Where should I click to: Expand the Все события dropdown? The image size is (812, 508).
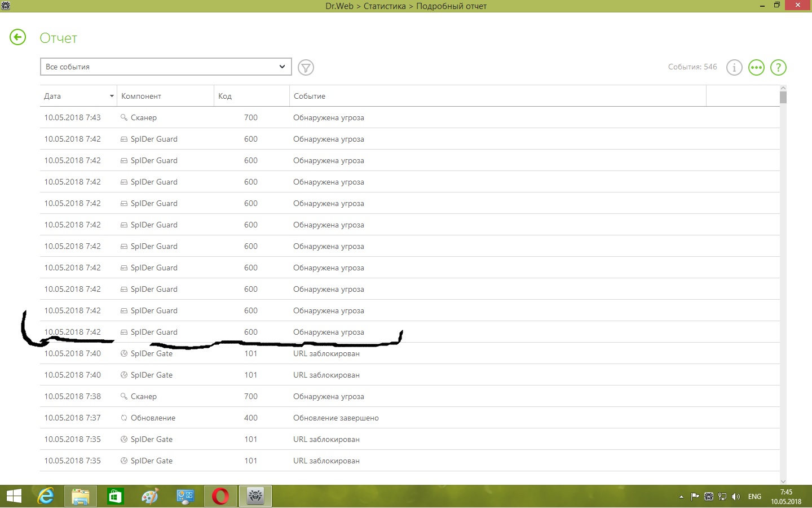click(166, 67)
